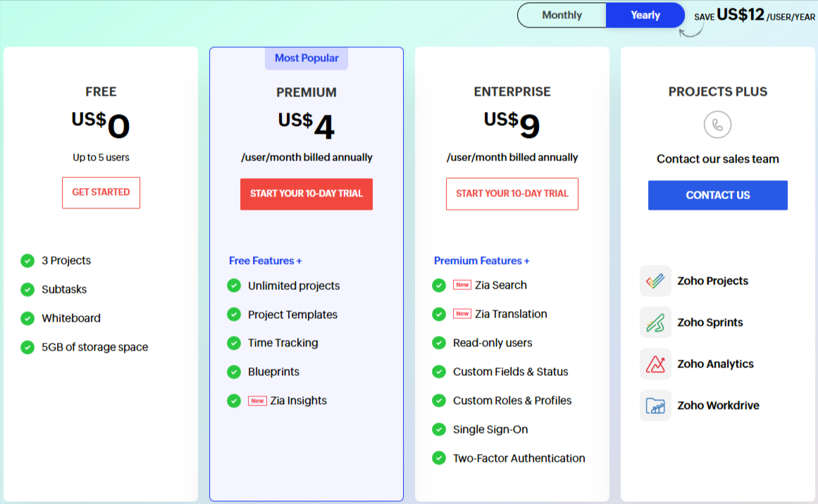Click the New badge next to Zia Insights

tap(257, 401)
